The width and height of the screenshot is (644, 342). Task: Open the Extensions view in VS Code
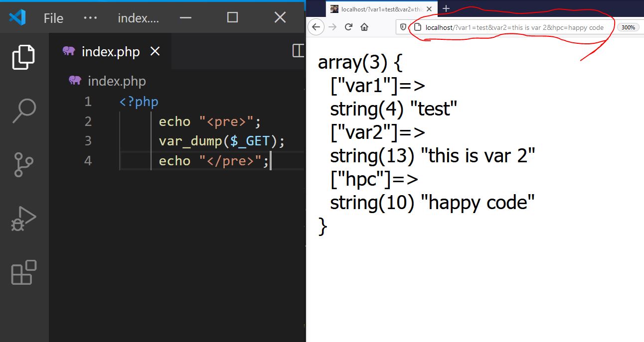tap(23, 272)
